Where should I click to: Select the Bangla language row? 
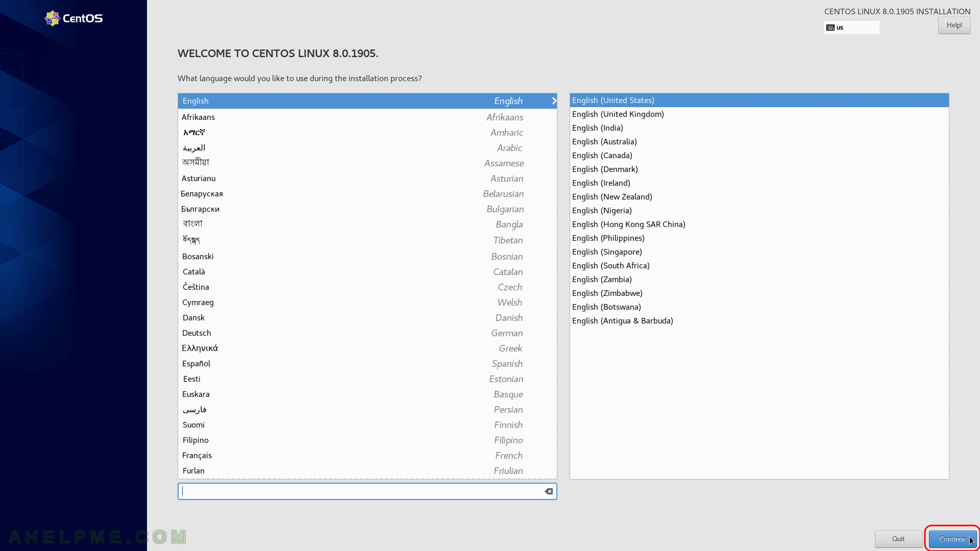coord(367,224)
